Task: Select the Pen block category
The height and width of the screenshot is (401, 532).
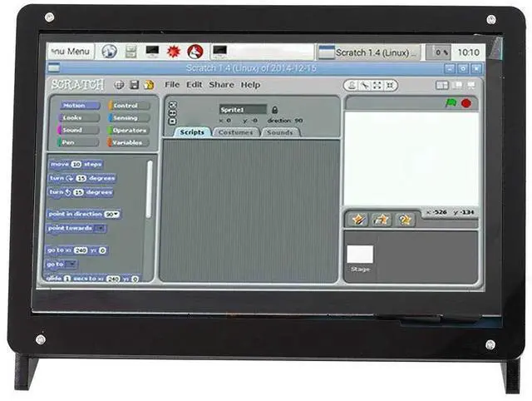Action: point(77,142)
